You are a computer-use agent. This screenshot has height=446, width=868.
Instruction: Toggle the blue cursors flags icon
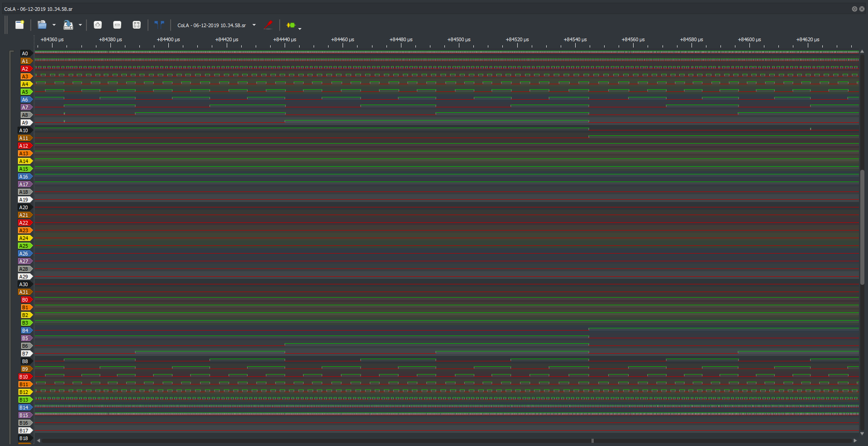pos(159,25)
